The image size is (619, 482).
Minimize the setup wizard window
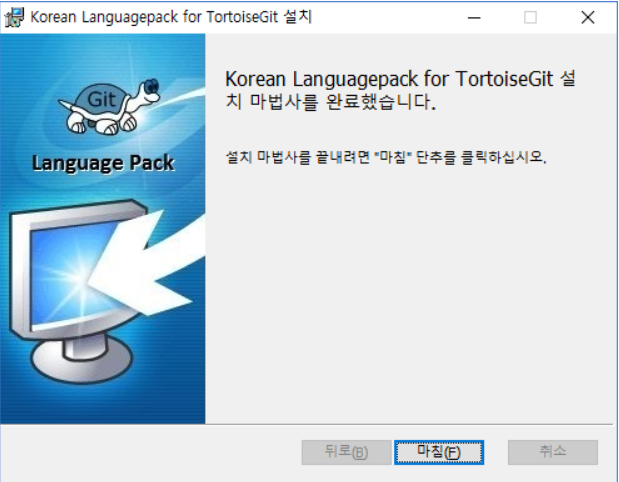tap(474, 17)
